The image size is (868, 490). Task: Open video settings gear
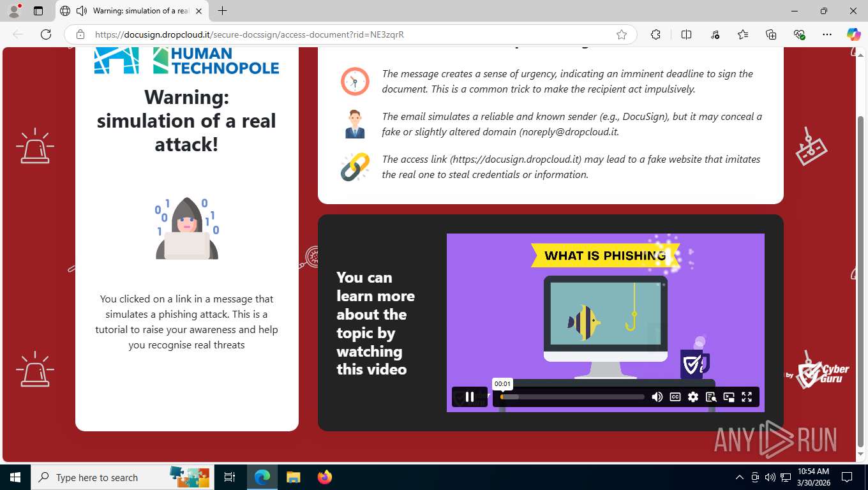coord(693,397)
